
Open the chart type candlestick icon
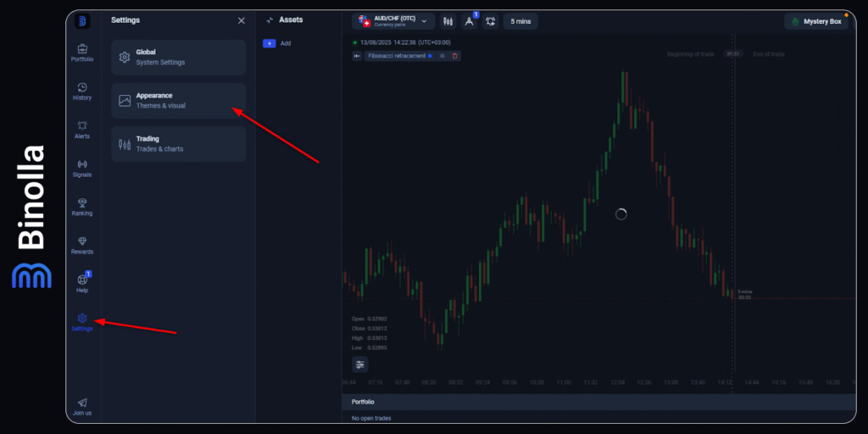pyautogui.click(x=448, y=21)
